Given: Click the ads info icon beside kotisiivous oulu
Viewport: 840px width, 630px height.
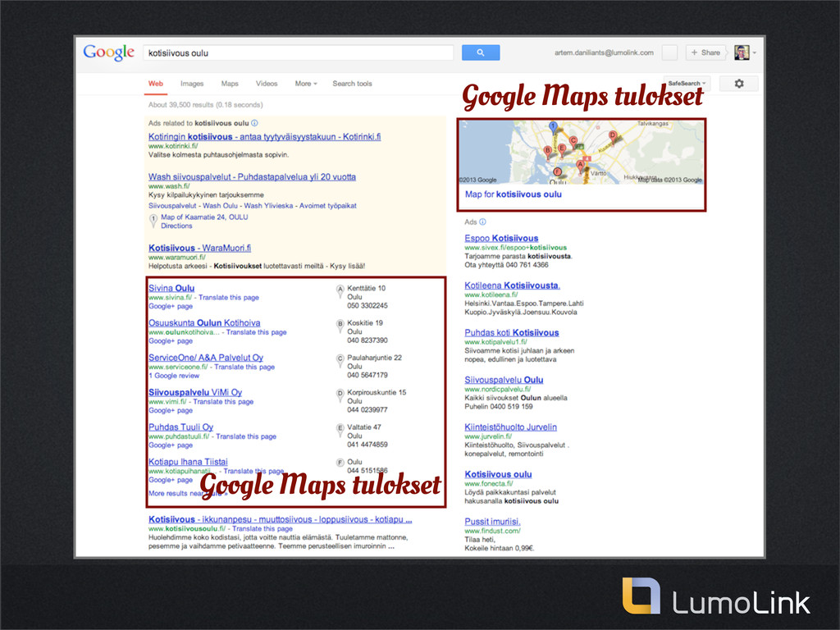Looking at the screenshot, I should pos(254,123).
